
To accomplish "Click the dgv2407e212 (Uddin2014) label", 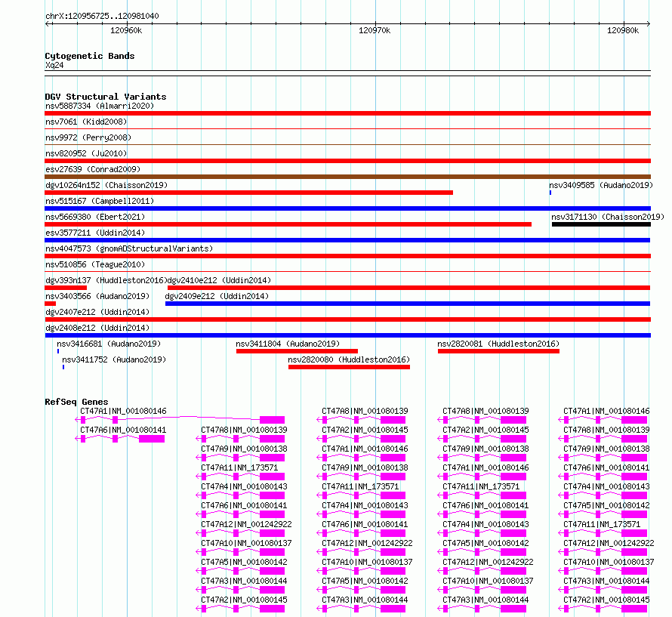I will [97, 312].
